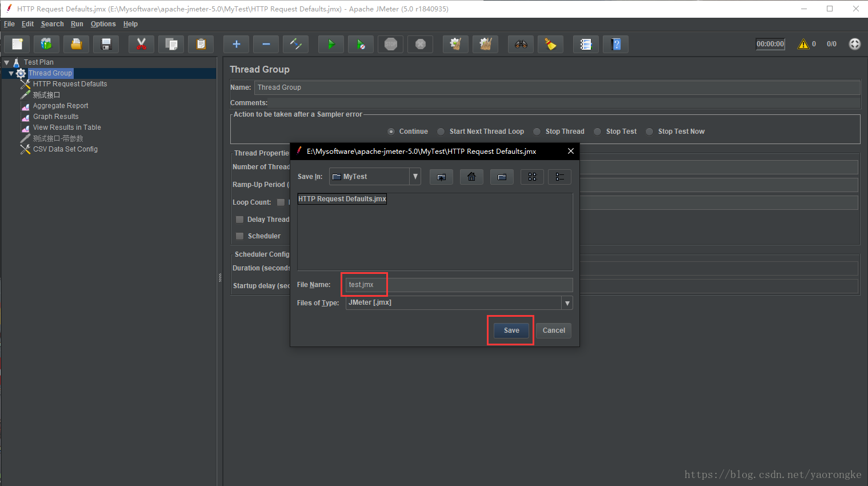Click the Open file folder toolbar icon
Image resolution: width=868 pixels, height=486 pixels.
pyautogui.click(x=76, y=44)
